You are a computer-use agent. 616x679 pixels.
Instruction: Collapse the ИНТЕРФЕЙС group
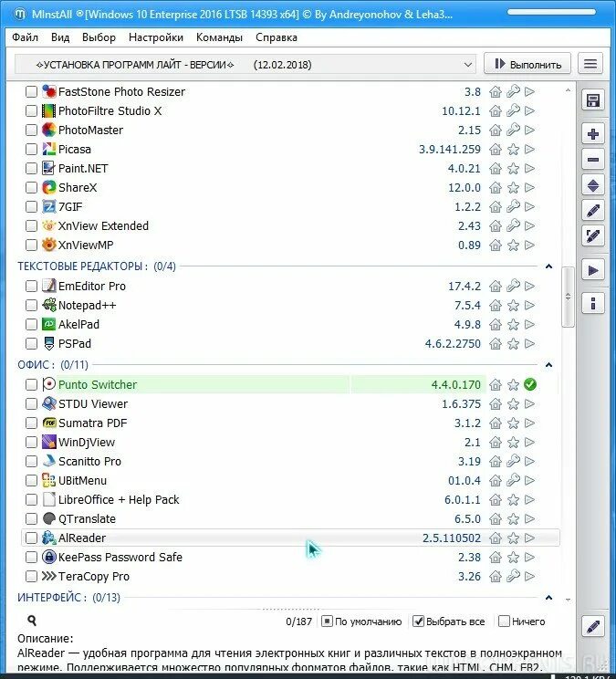click(548, 598)
